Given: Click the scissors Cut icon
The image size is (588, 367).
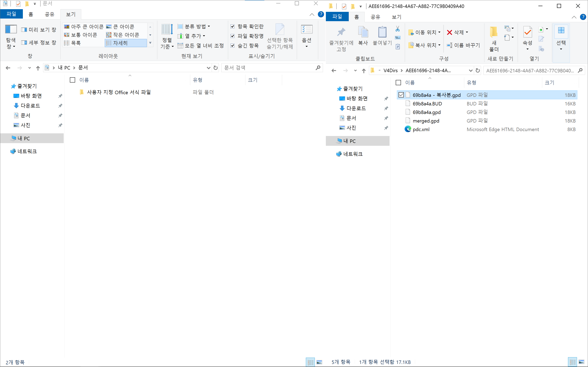Looking at the screenshot, I should [398, 29].
